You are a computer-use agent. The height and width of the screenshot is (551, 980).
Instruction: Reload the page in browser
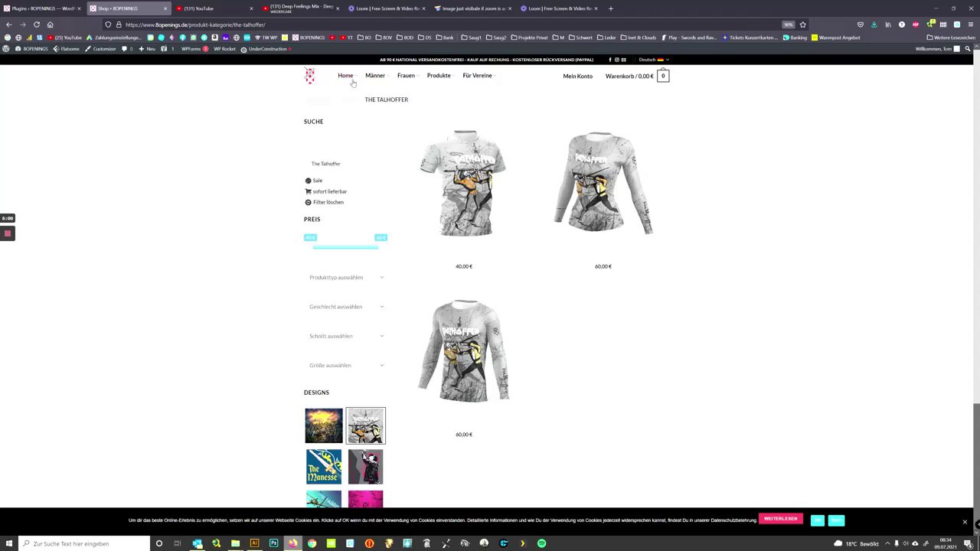36,24
